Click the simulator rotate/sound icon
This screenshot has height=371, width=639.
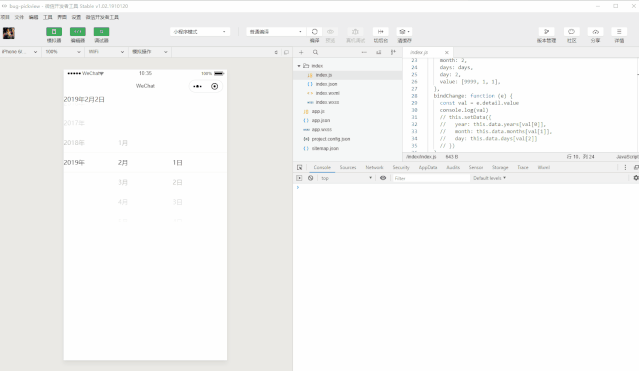(276, 52)
